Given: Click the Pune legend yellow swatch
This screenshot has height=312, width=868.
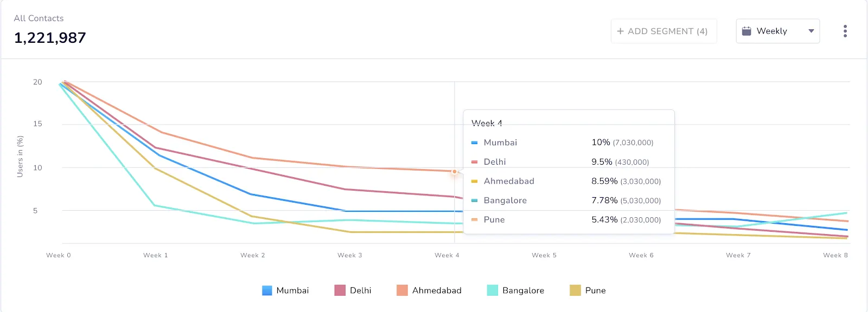Looking at the screenshot, I should (x=575, y=290).
